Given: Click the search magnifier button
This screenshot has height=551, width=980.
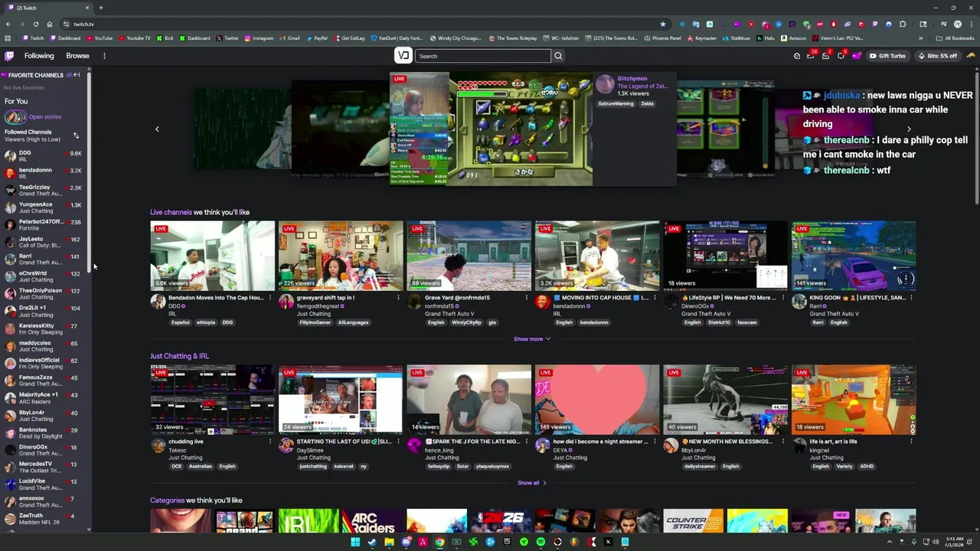Looking at the screenshot, I should tap(558, 56).
